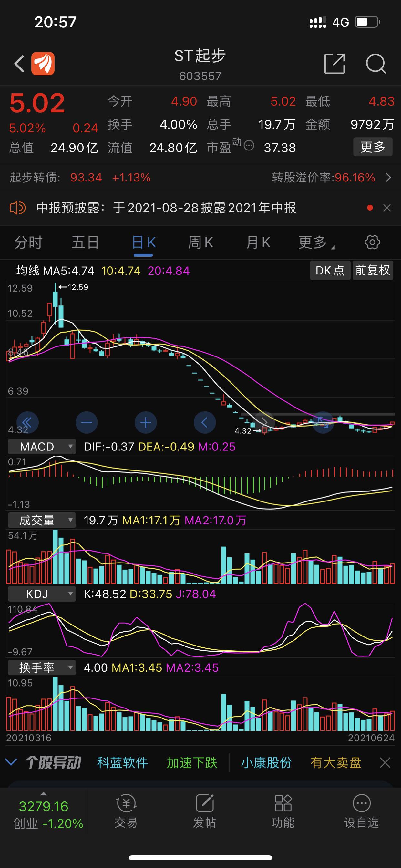Tap the MACD histogram sub-chart
The image size is (401, 868).
coord(200,482)
